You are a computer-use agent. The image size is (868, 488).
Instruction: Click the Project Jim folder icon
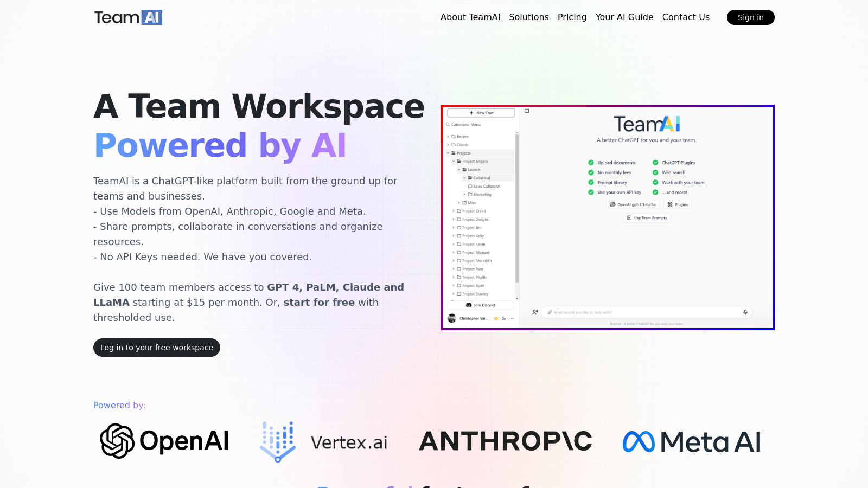459,228
